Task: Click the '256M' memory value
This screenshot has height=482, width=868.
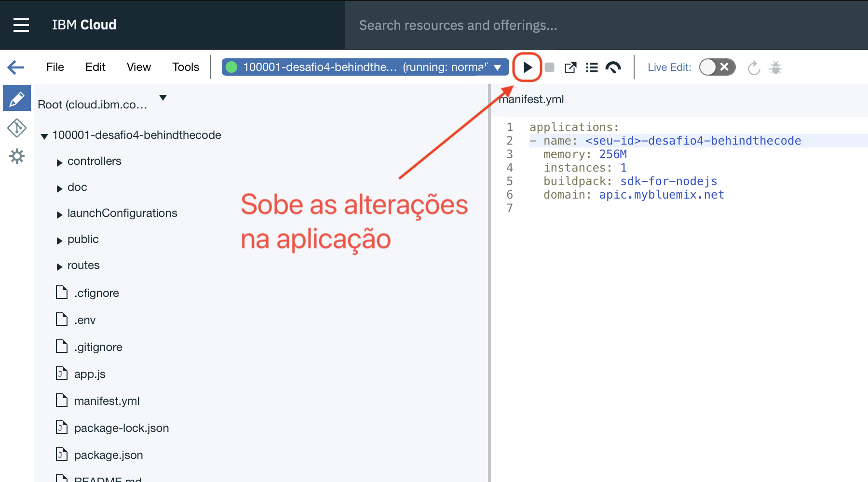Action: [613, 154]
